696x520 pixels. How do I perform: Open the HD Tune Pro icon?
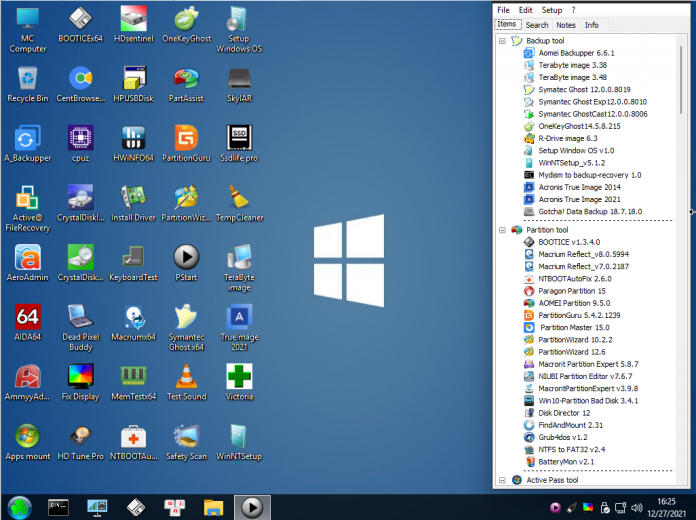pyautogui.click(x=80, y=442)
